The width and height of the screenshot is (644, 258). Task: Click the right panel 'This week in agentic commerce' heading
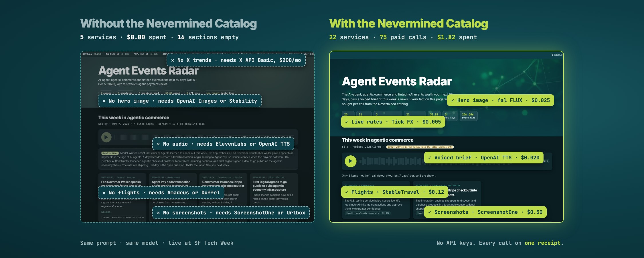click(x=378, y=140)
